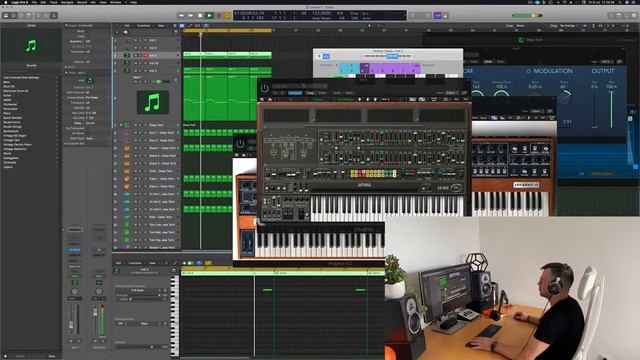
Task: Toggle the yellow Cycle mode button
Action: click(x=228, y=16)
